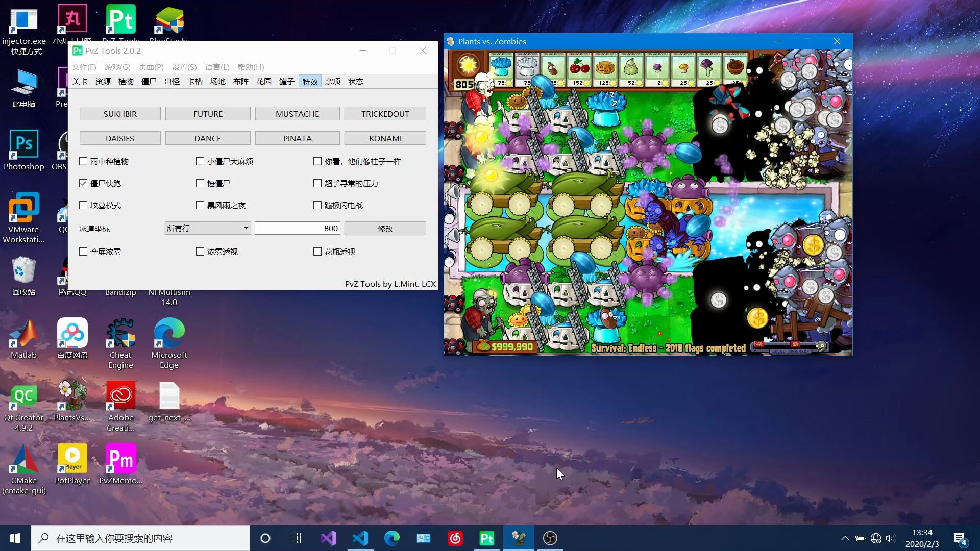Open get_next_... file on desktop
The height and width of the screenshot is (551, 980).
169,402
